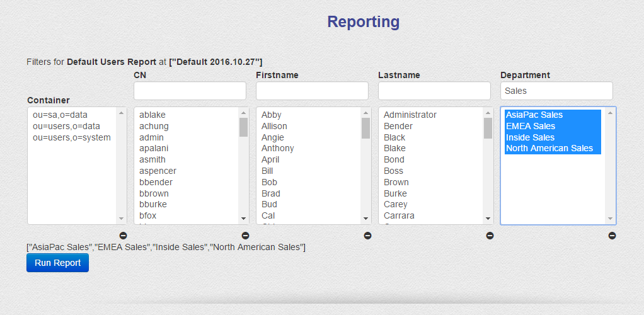The image size is (644, 315).
Task: Click Lastname list scrollbar up arrow
Action: (x=488, y=113)
